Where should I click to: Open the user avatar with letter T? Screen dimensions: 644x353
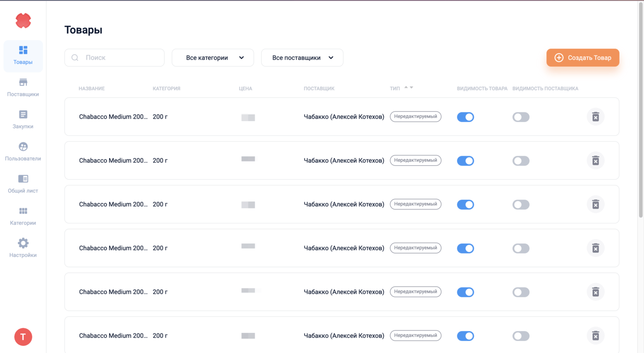[x=23, y=337]
